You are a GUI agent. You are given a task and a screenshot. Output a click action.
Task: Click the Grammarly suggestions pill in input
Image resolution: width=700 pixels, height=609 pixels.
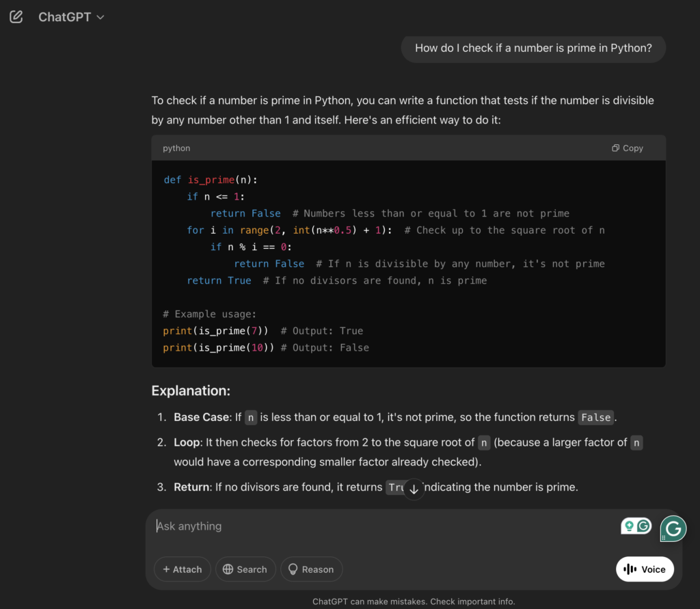pos(636,526)
